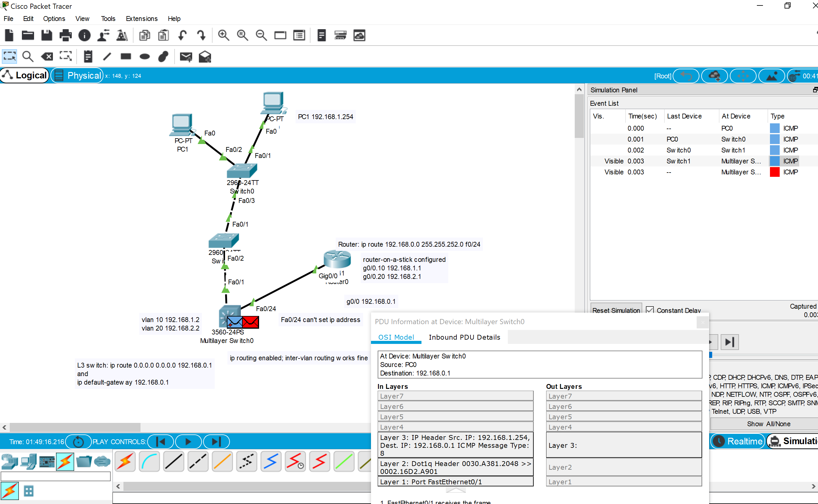
Task: Click the ICMP visible row at 0.003
Action: pyautogui.click(x=701, y=161)
